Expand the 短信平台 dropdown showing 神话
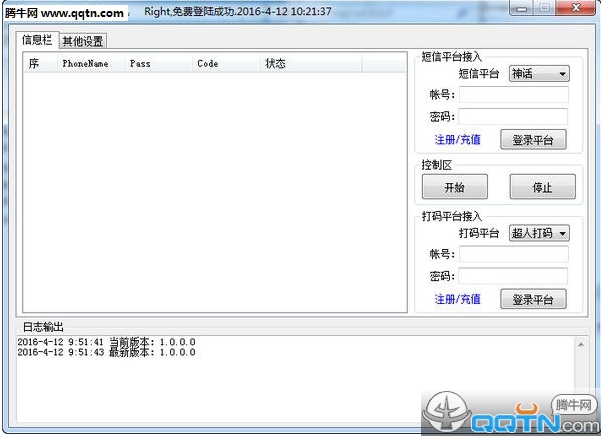 [x=539, y=74]
